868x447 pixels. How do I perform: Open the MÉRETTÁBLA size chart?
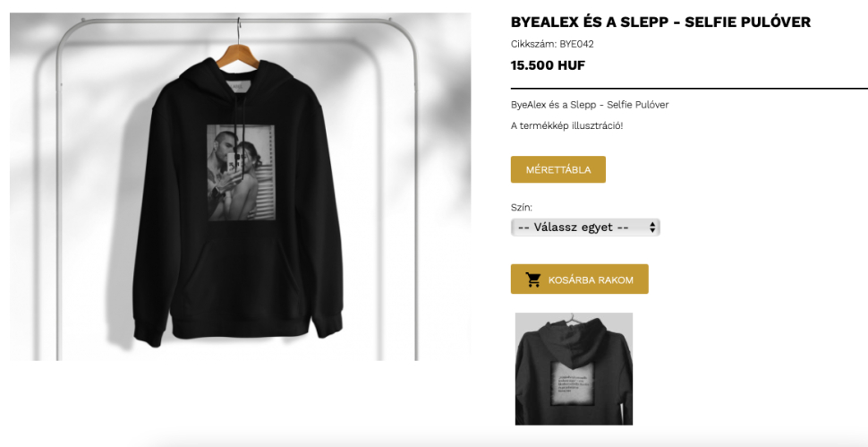(x=558, y=169)
